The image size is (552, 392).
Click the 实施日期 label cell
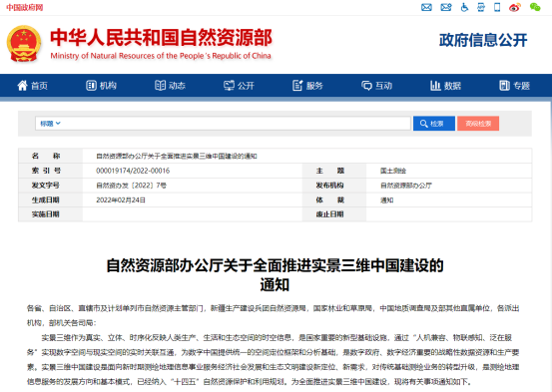coord(50,214)
